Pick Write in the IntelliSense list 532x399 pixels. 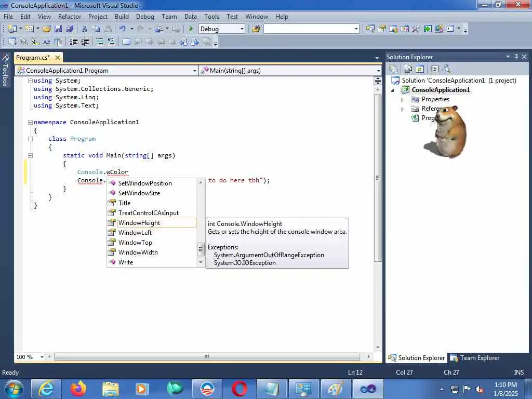pos(152,262)
